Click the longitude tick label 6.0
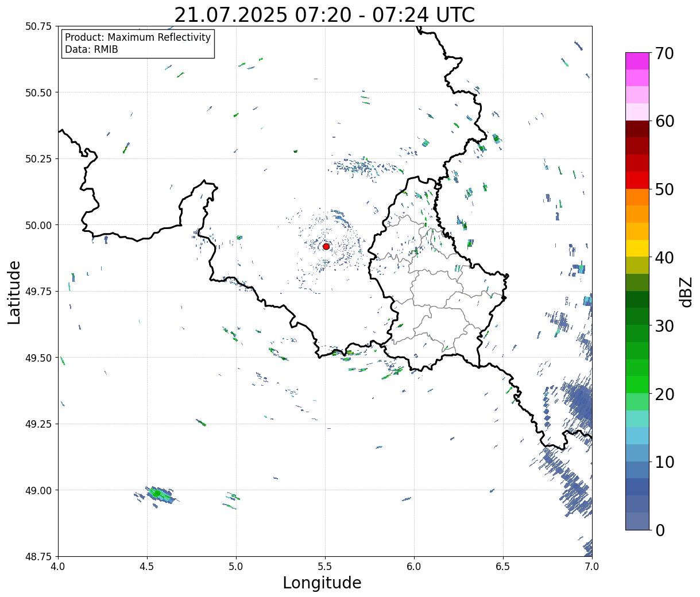This screenshot has height=597, width=700. click(x=414, y=567)
